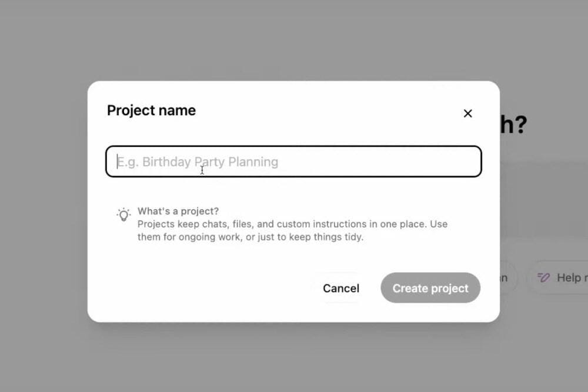The image size is (588, 392).
Task: Click the lightbulb tip icon
Action: [123, 215]
